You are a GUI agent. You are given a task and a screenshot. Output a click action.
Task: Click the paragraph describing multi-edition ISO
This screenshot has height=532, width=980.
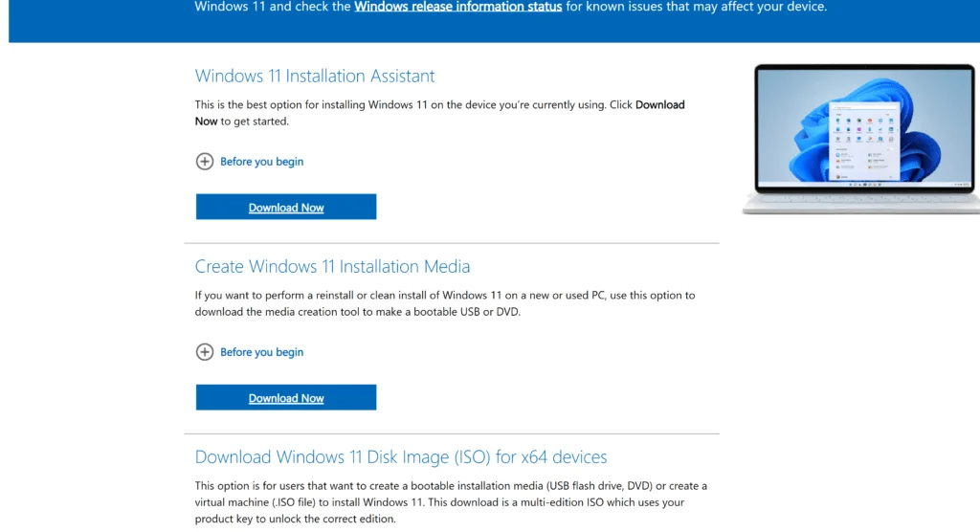(x=450, y=502)
